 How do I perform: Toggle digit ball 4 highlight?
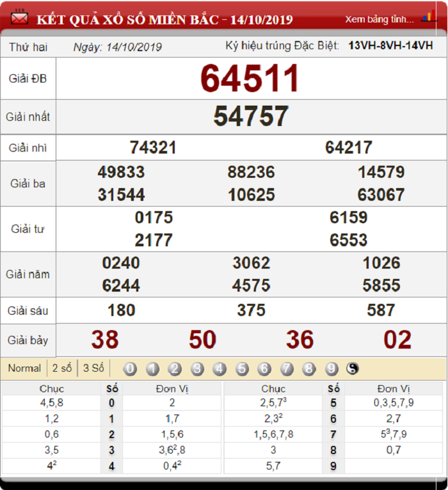tap(220, 368)
